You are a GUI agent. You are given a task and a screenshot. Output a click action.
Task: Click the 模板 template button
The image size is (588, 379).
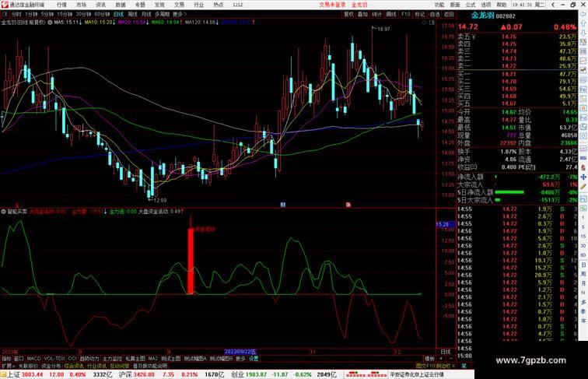click(x=429, y=359)
